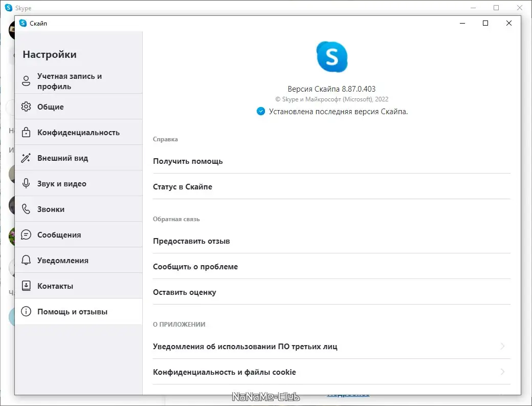
Task: Click the large Skype logo in About section
Action: [x=332, y=57]
